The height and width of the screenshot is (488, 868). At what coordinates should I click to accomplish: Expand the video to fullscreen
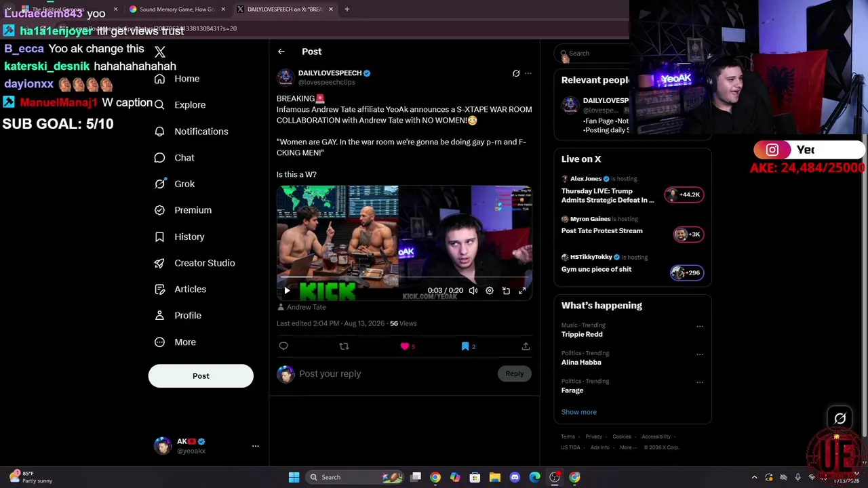tap(522, 291)
